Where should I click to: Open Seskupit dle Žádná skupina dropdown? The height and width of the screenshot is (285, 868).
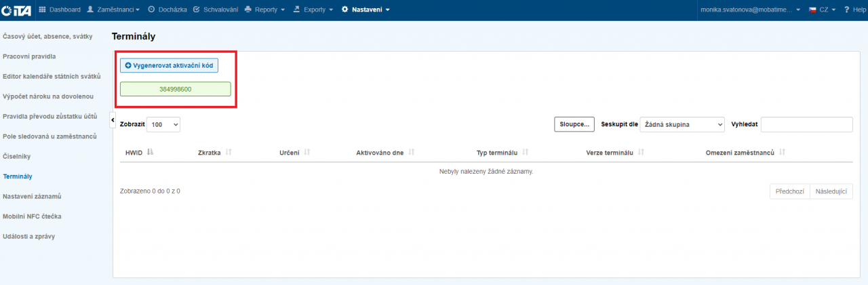682,125
